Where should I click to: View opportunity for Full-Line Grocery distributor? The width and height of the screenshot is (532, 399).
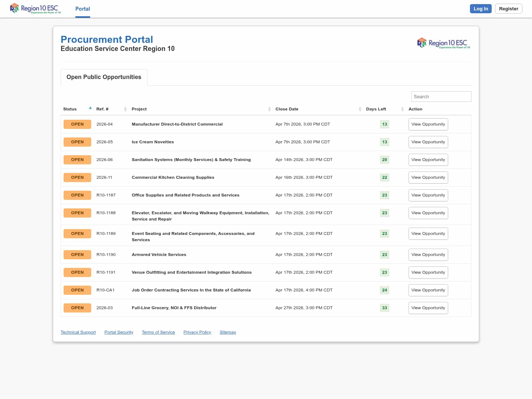[x=428, y=308]
